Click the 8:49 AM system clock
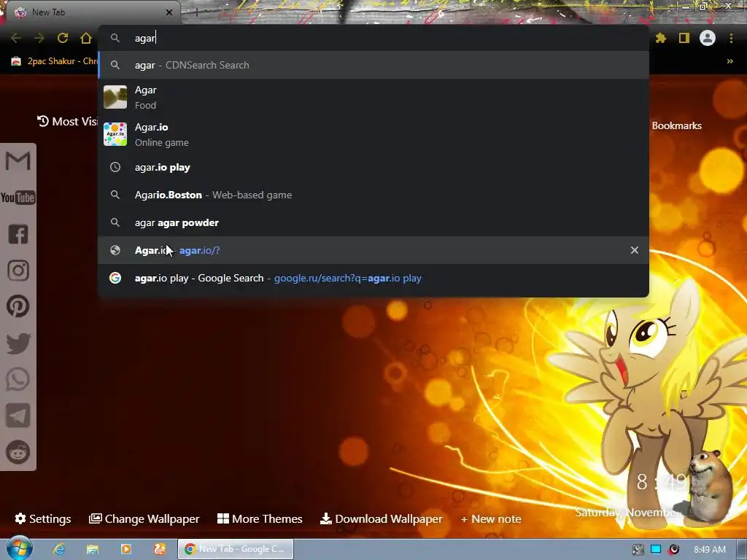 [710, 550]
